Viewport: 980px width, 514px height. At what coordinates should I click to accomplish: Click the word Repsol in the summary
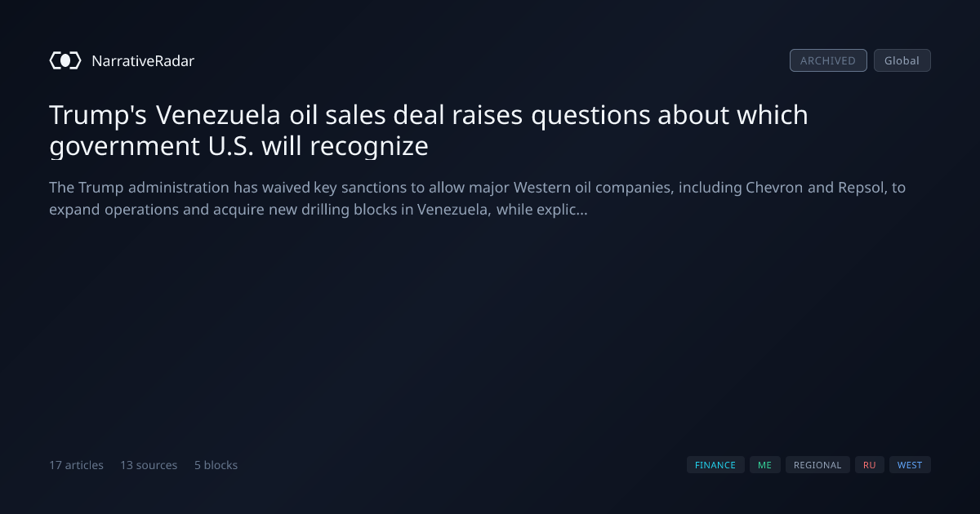862,188
